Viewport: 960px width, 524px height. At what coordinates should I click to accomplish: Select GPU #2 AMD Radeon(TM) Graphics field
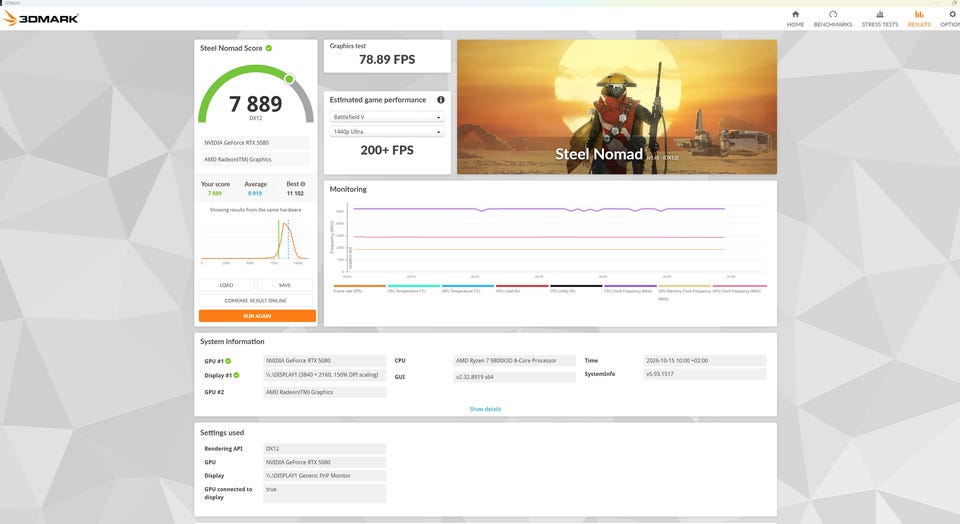point(324,392)
